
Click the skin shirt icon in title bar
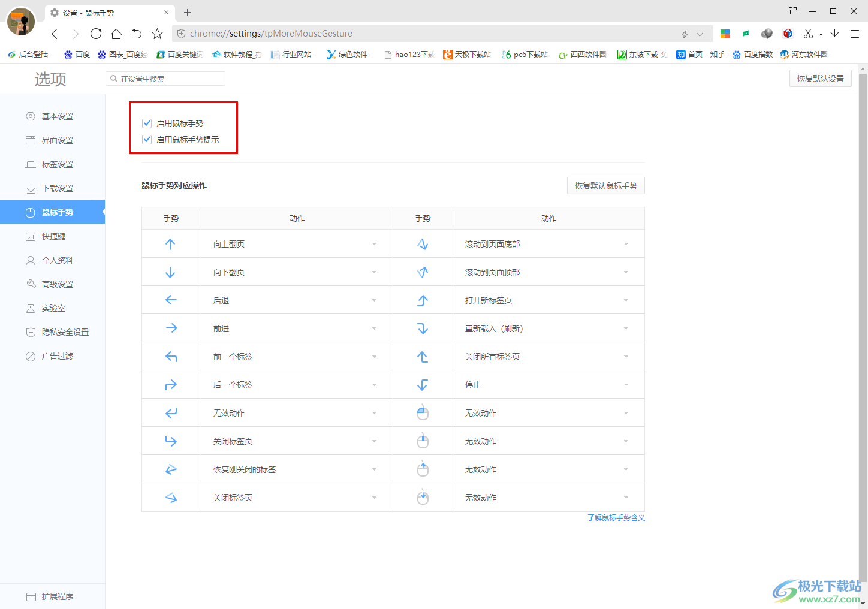point(792,11)
